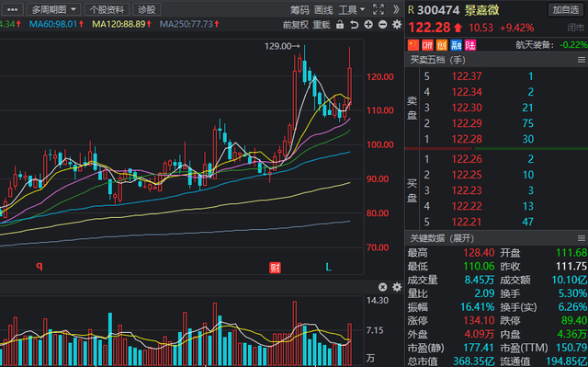
Task: Open volume indicator settings gear
Action: tap(397, 287)
